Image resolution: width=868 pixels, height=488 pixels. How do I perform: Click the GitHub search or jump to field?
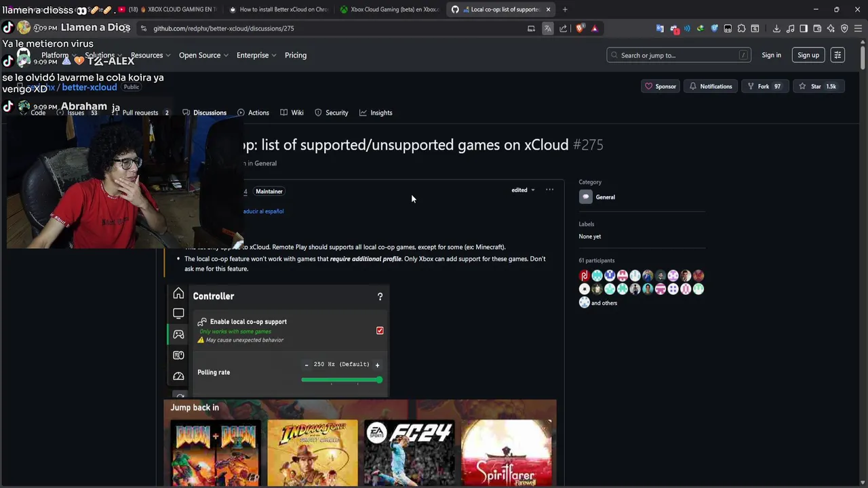tap(678, 55)
